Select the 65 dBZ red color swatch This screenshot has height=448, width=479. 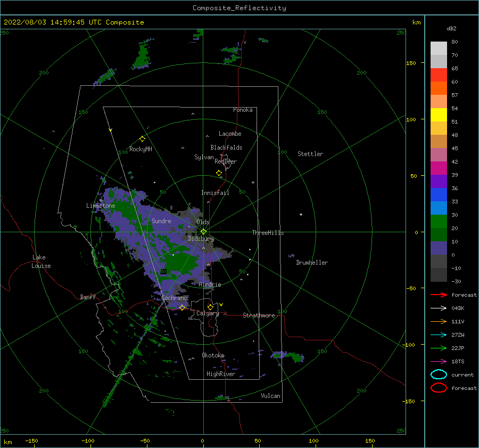pyautogui.click(x=439, y=75)
